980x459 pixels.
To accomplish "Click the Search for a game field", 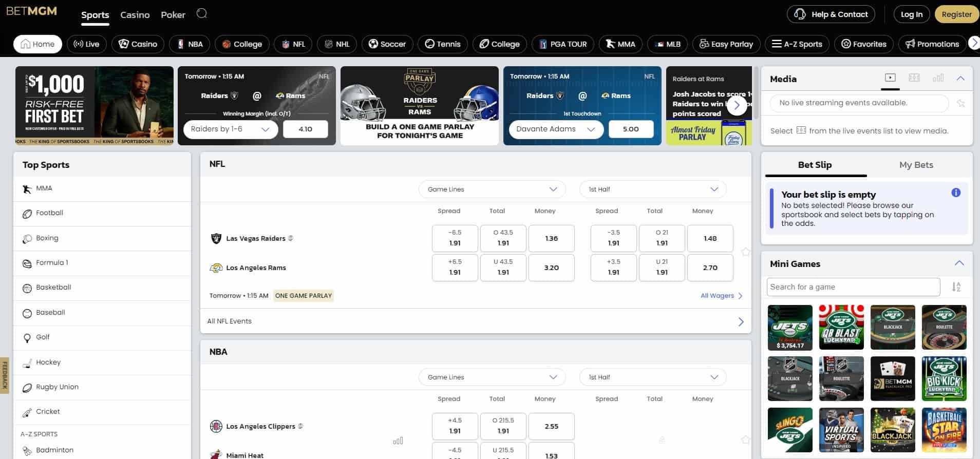I will click(x=853, y=287).
